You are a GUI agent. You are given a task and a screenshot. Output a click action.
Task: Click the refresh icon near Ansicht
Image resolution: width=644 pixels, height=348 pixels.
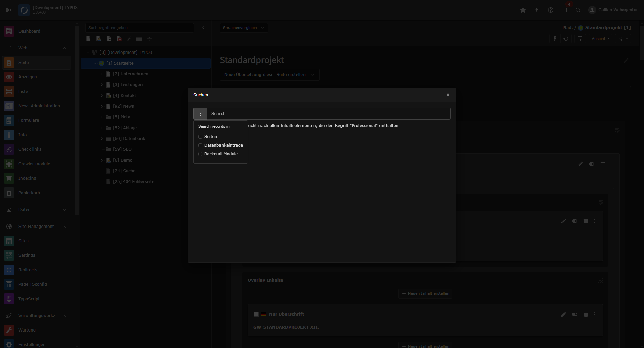tap(566, 39)
